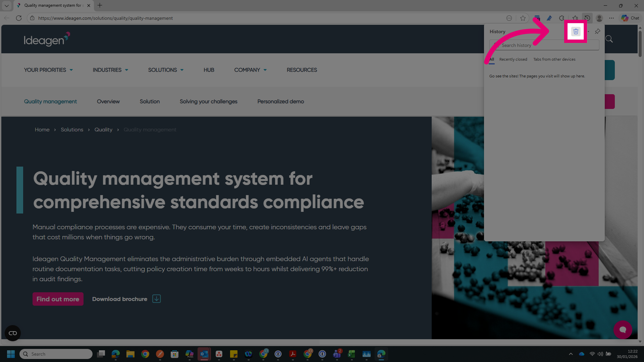Launch File Explorer from the taskbar
The width and height of the screenshot is (644, 362).
(130, 354)
